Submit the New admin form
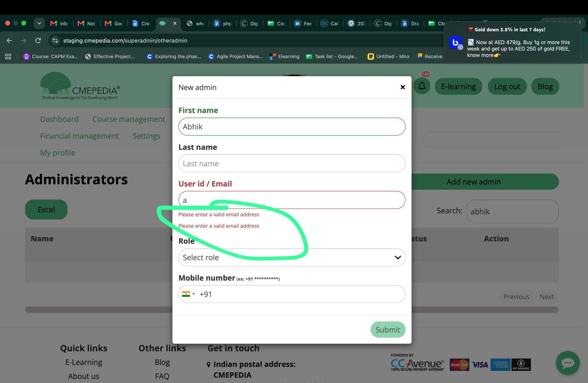 (x=388, y=330)
